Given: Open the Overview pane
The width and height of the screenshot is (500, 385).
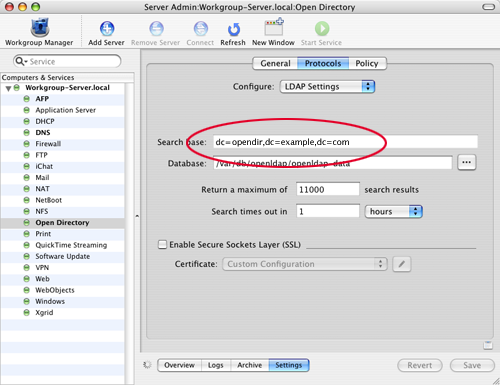Looking at the screenshot, I should point(179,365).
